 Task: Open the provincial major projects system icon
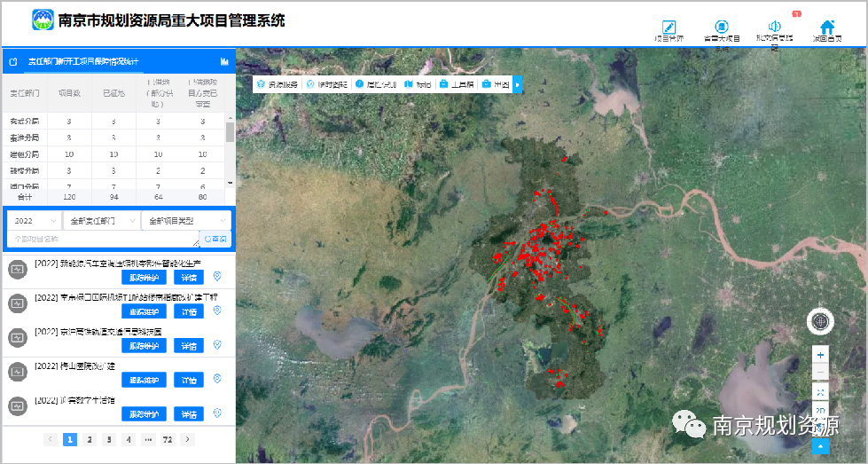[722, 27]
